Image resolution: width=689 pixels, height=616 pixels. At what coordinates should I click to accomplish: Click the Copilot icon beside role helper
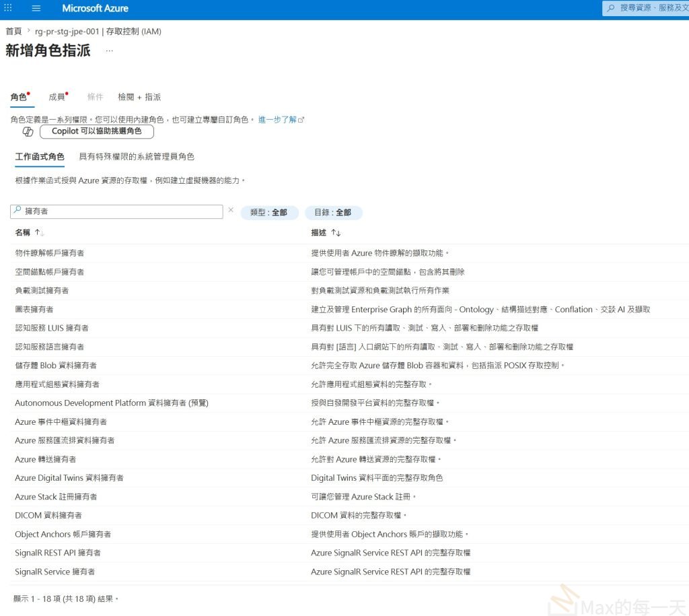(x=28, y=131)
